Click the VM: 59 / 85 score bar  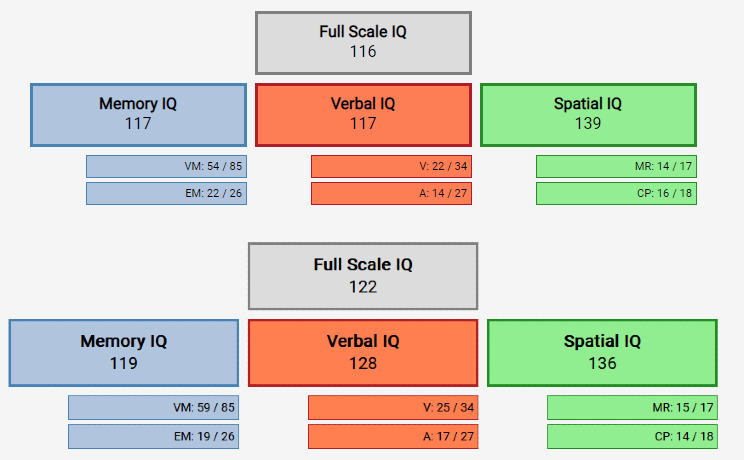[153, 407]
